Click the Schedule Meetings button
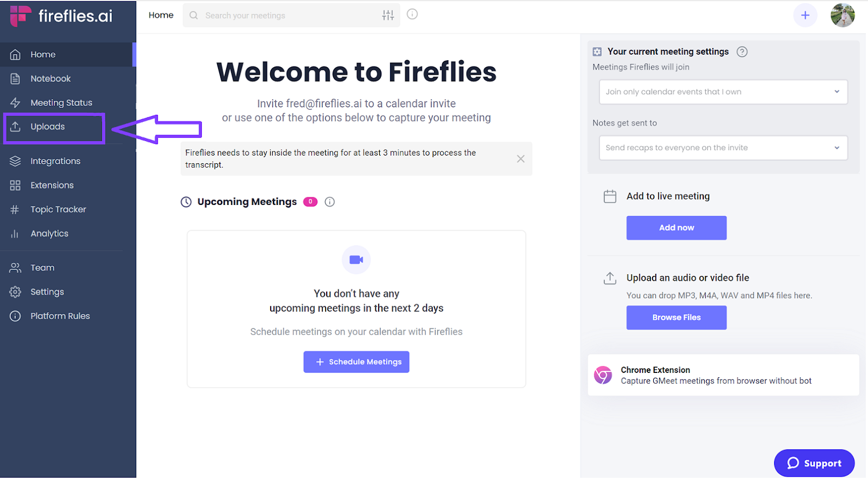The width and height of the screenshot is (868, 483). [356, 362]
